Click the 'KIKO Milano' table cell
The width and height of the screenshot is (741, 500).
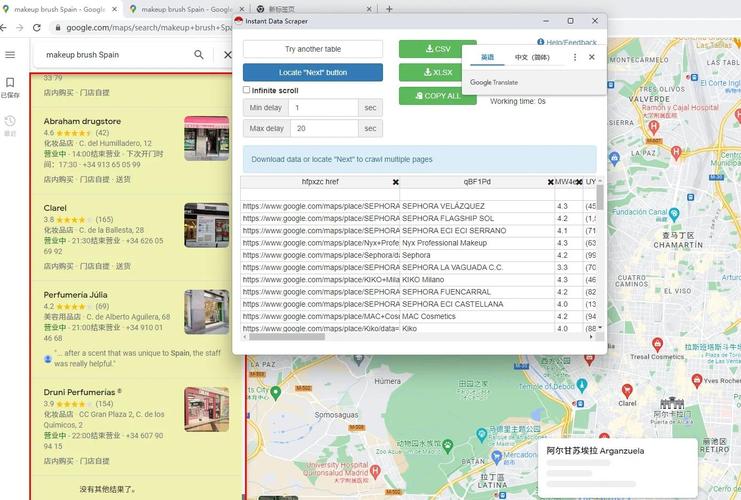(477, 280)
